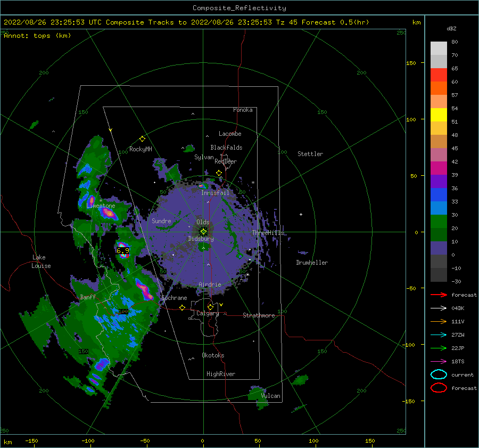479x448 pixels.
Task: Click the yellow diamond marker near RockyMH
Action: 142,139
